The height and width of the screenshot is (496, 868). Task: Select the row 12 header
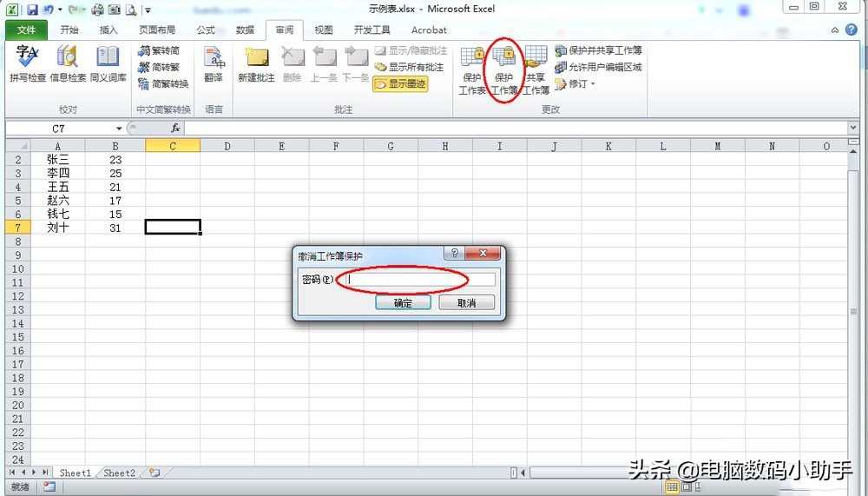click(x=17, y=296)
